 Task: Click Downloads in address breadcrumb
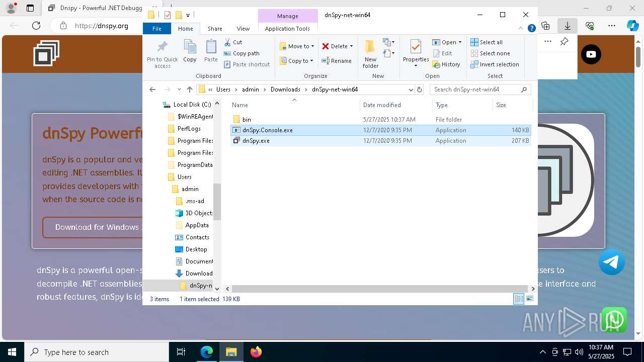click(285, 89)
